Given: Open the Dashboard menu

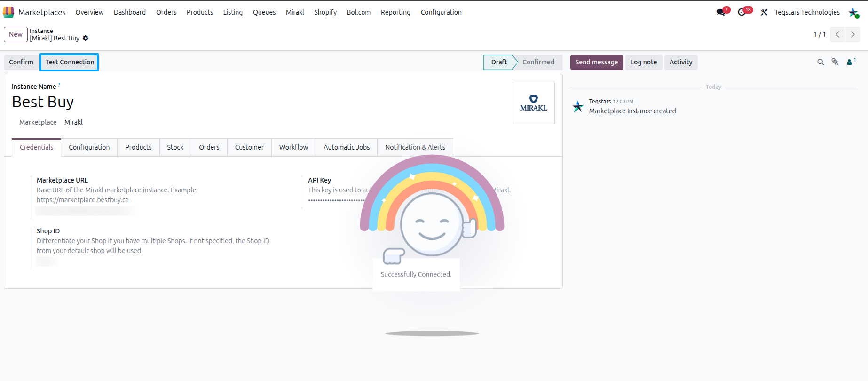Looking at the screenshot, I should coord(130,12).
